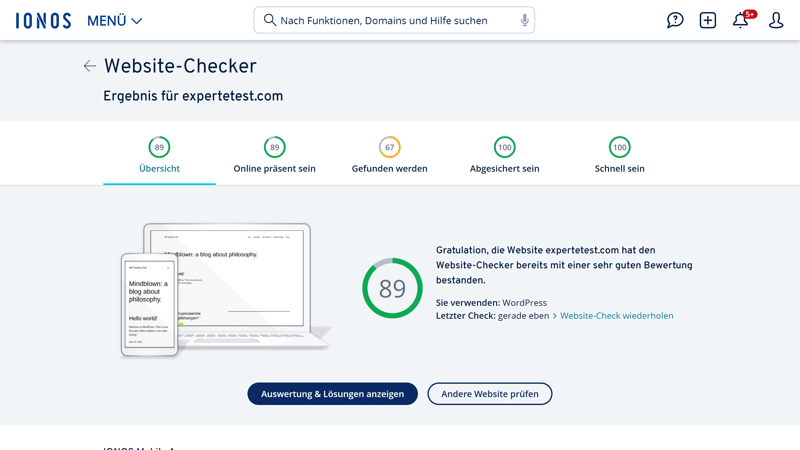Click the 100 score circle for Abgesichert sein
The height and width of the screenshot is (450, 800).
point(505,147)
